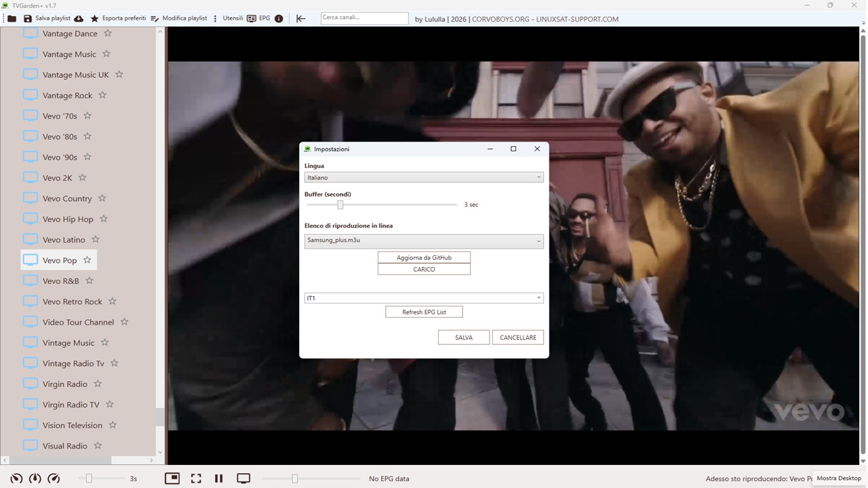Viewport: 868px width, 488px height.
Task: Favorite the Vevo '90s channel star
Action: coord(87,157)
